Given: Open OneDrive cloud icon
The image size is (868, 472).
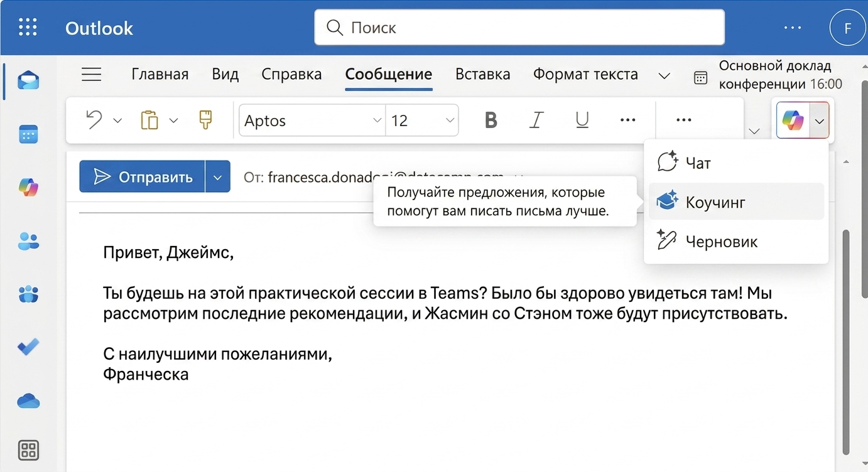Looking at the screenshot, I should [x=28, y=400].
